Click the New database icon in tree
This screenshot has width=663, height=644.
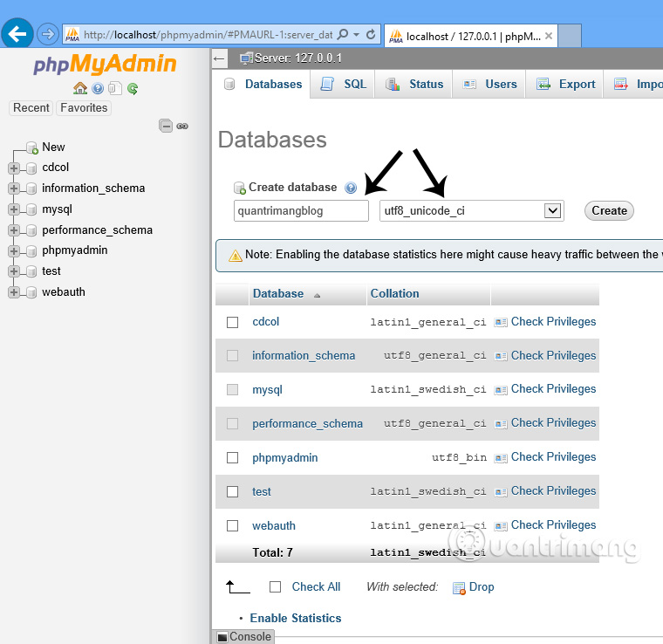[32, 147]
